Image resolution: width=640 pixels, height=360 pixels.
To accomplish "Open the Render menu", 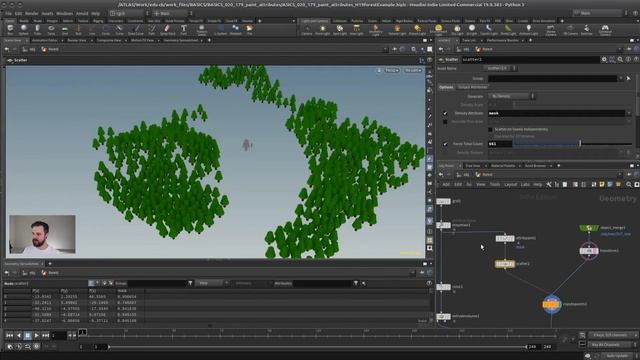I will point(31,13).
